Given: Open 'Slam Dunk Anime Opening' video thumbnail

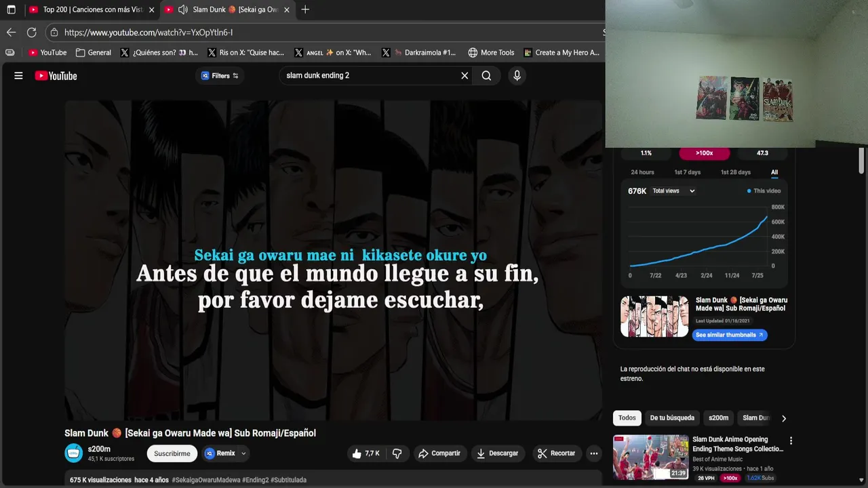Looking at the screenshot, I should click(651, 457).
